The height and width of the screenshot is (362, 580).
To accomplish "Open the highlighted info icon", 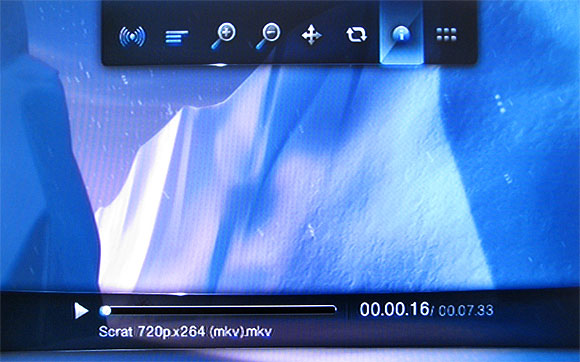I will 401,35.
